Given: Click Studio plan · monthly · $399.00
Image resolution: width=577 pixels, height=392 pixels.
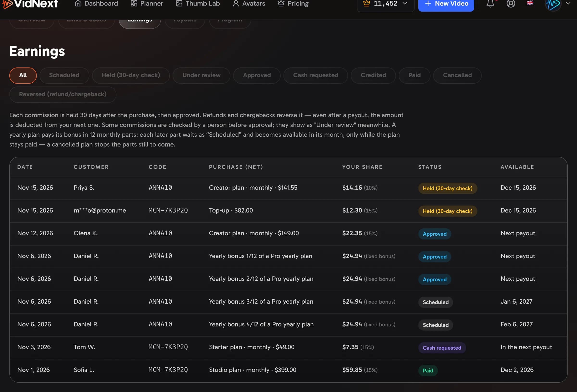Looking at the screenshot, I should (252, 370).
